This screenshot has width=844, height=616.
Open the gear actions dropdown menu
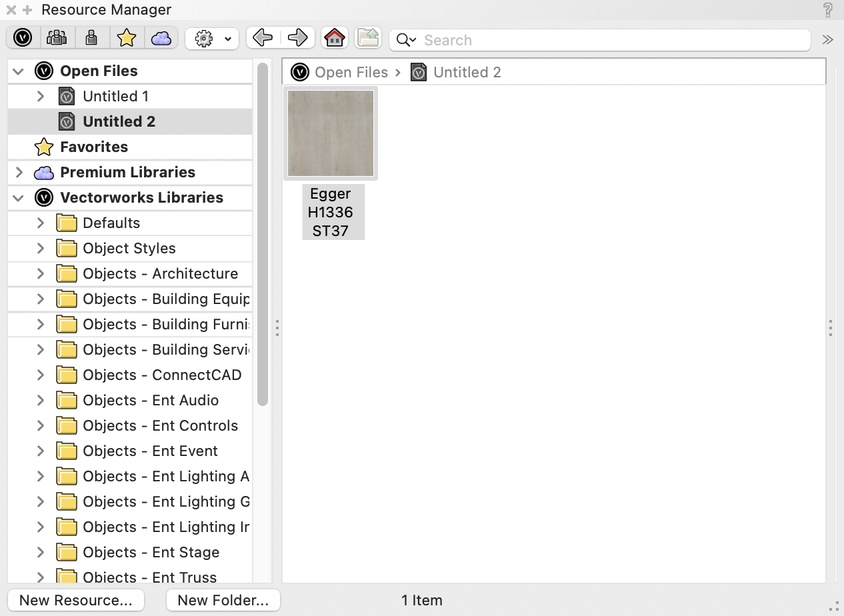(x=212, y=39)
